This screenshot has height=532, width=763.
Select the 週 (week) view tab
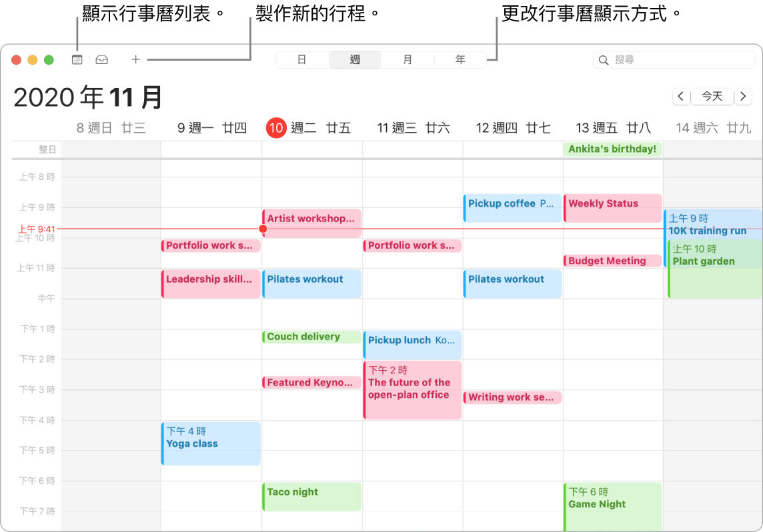[355, 59]
